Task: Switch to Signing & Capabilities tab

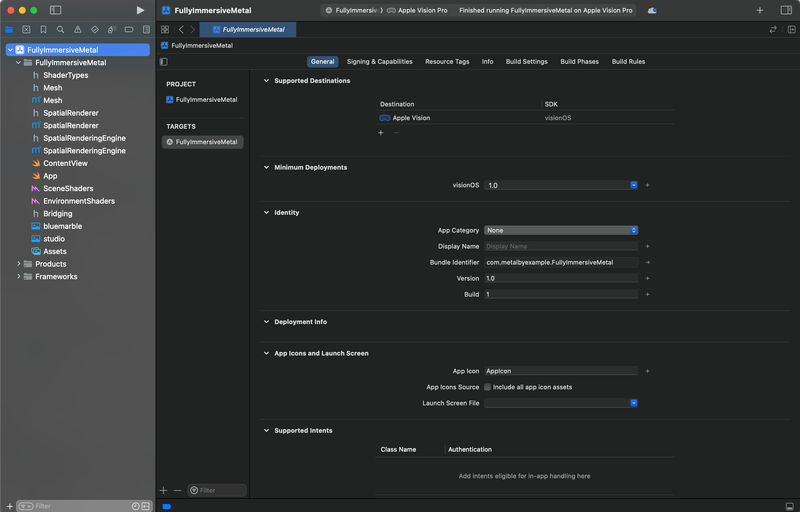Action: 380,62
